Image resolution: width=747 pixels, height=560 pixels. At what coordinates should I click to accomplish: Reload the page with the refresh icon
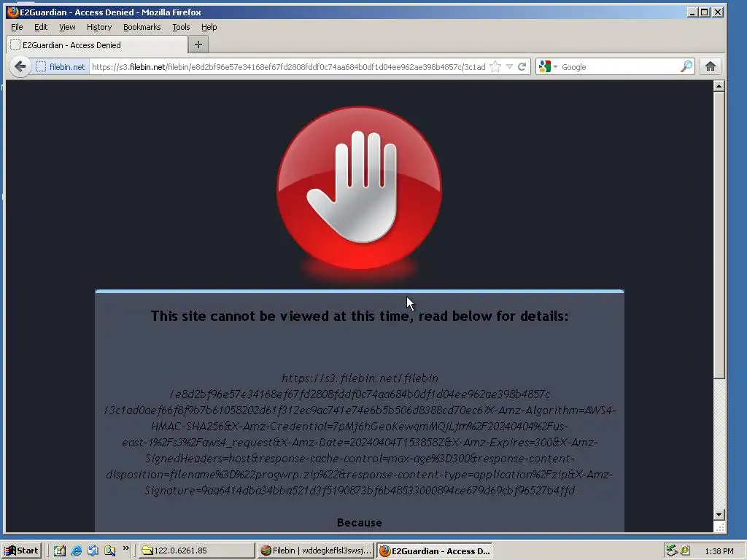coord(522,66)
